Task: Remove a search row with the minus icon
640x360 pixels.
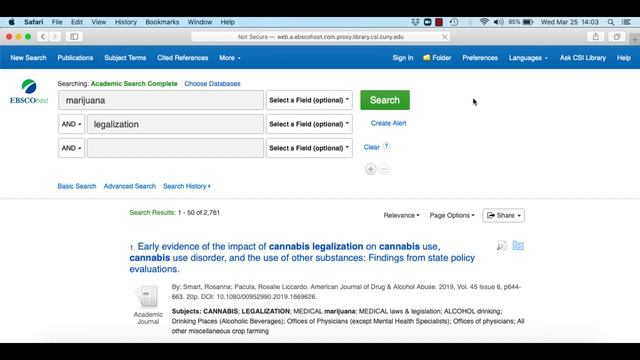Action: tap(384, 169)
